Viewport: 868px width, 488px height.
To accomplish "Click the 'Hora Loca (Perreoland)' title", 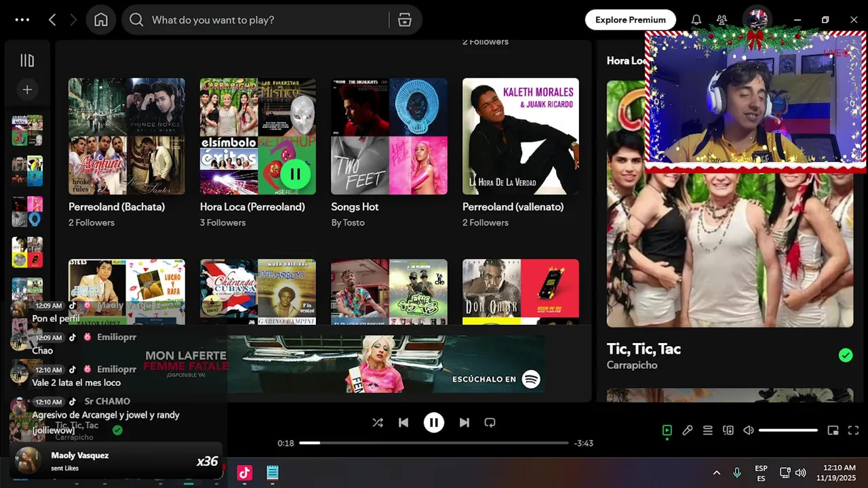I will tap(252, 207).
